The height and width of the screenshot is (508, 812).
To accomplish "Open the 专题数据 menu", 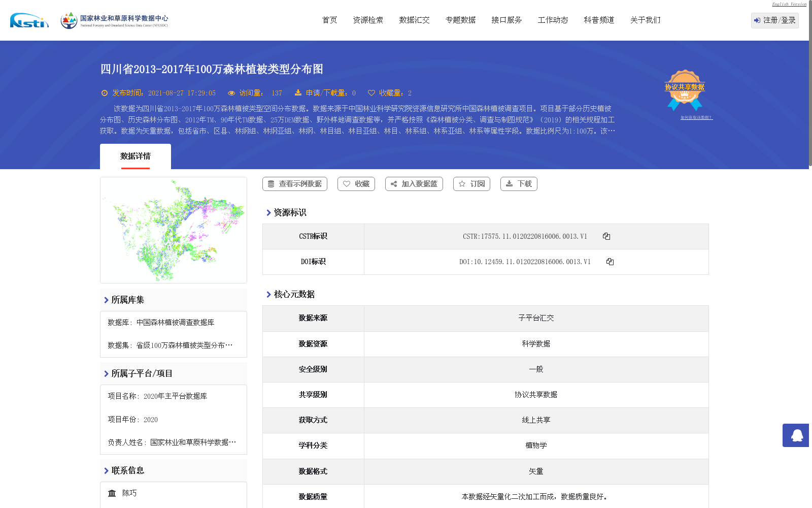I will [x=460, y=20].
